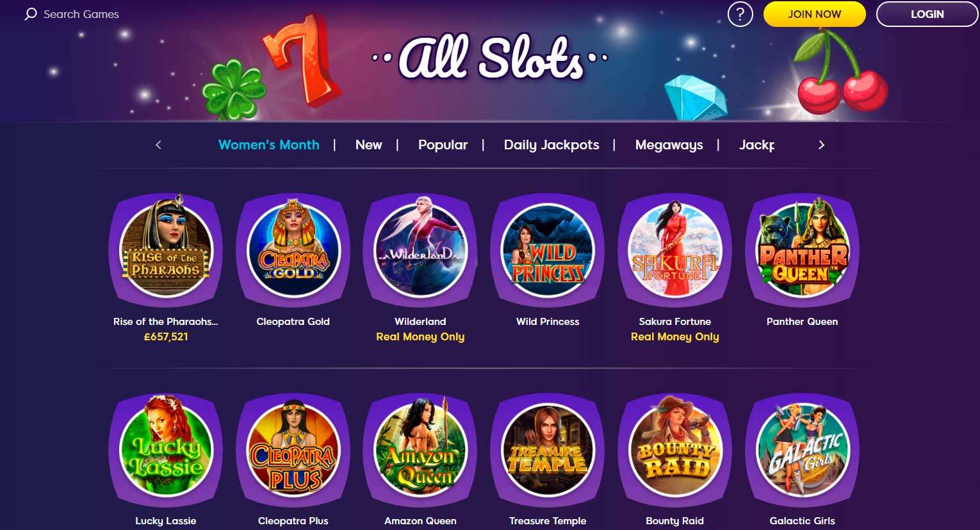Image resolution: width=980 pixels, height=530 pixels.
Task: Select the Daily Jackpots tab
Action: point(551,145)
